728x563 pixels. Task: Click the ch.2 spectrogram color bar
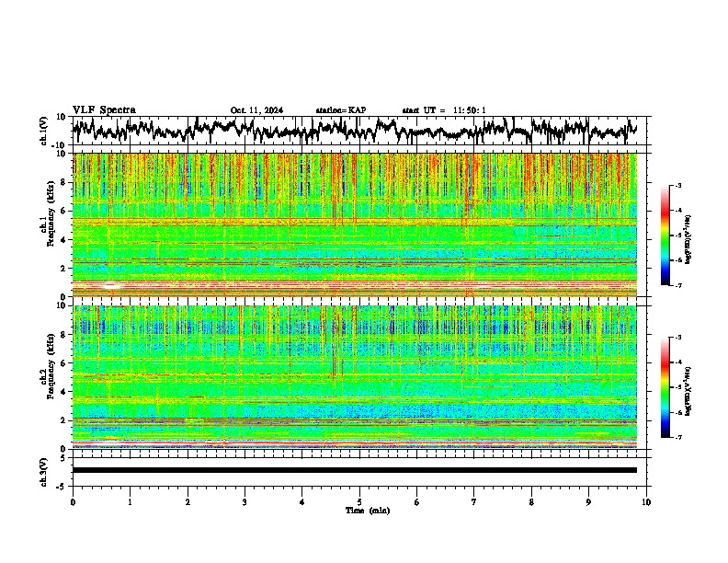click(665, 387)
